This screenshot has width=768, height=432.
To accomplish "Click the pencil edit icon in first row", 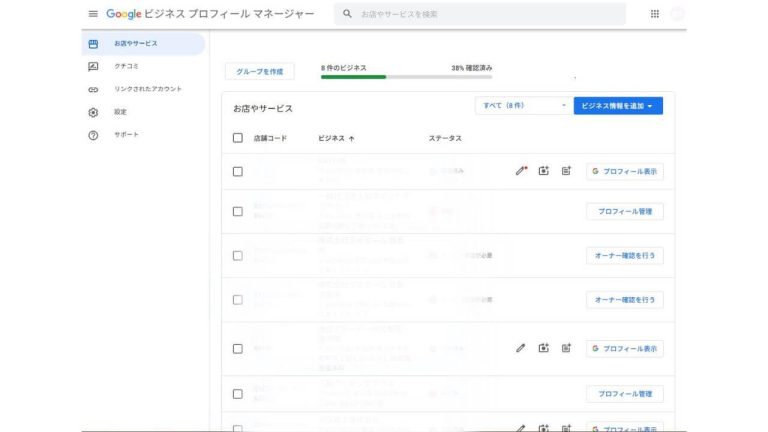I will coord(521,171).
